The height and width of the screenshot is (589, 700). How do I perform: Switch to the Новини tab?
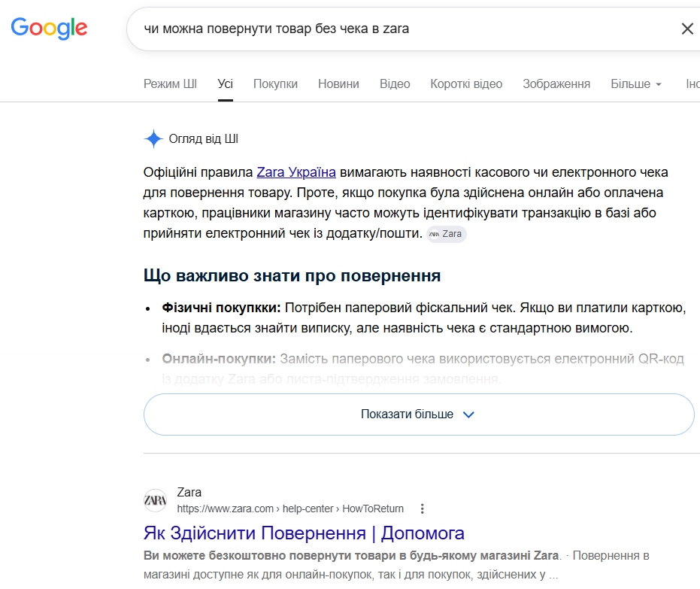338,84
